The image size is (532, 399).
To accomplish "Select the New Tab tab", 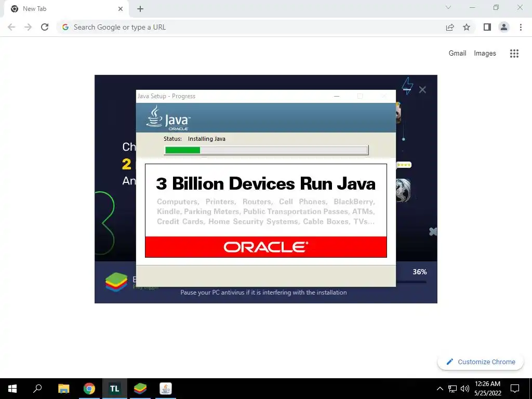I will [x=66, y=9].
